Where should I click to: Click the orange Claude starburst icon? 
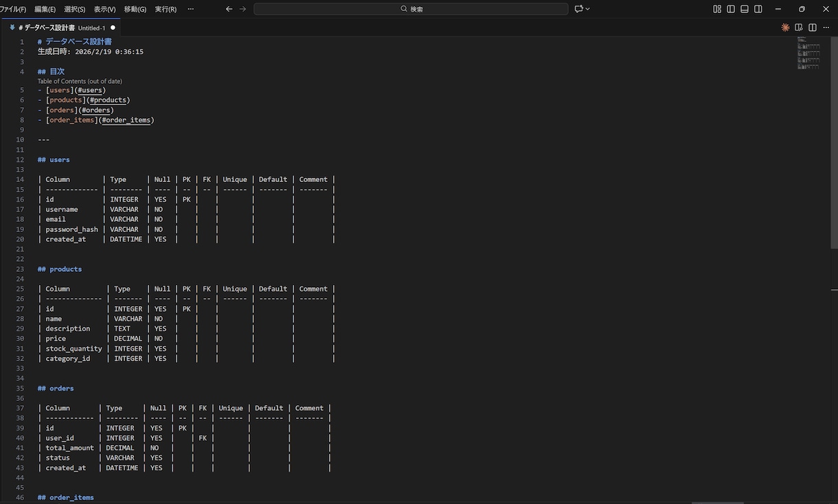tap(785, 27)
